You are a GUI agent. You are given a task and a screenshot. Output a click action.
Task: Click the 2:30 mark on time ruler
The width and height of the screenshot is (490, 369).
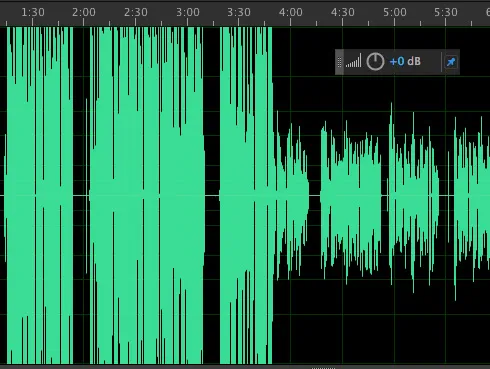(x=136, y=13)
